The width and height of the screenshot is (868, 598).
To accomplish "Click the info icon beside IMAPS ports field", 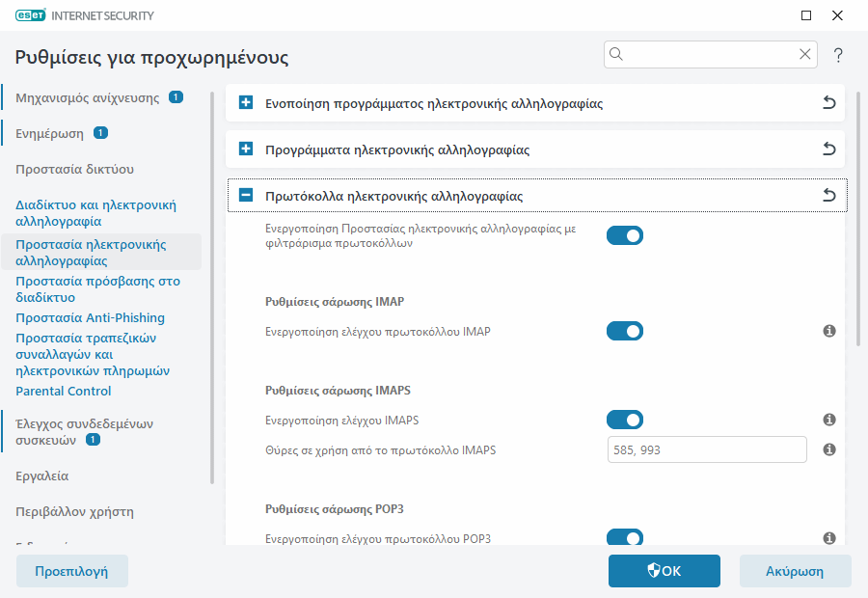I will (829, 449).
